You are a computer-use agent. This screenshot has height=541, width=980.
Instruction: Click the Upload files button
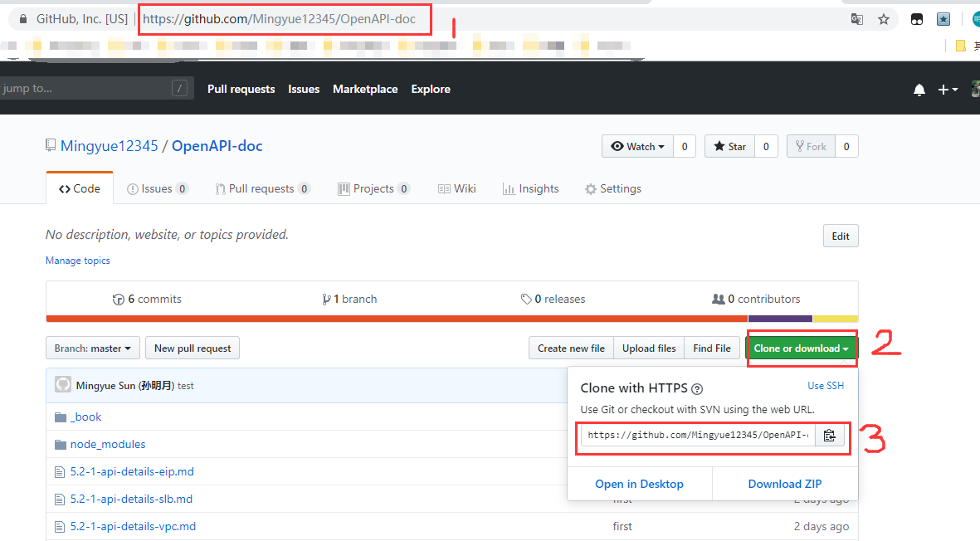649,348
